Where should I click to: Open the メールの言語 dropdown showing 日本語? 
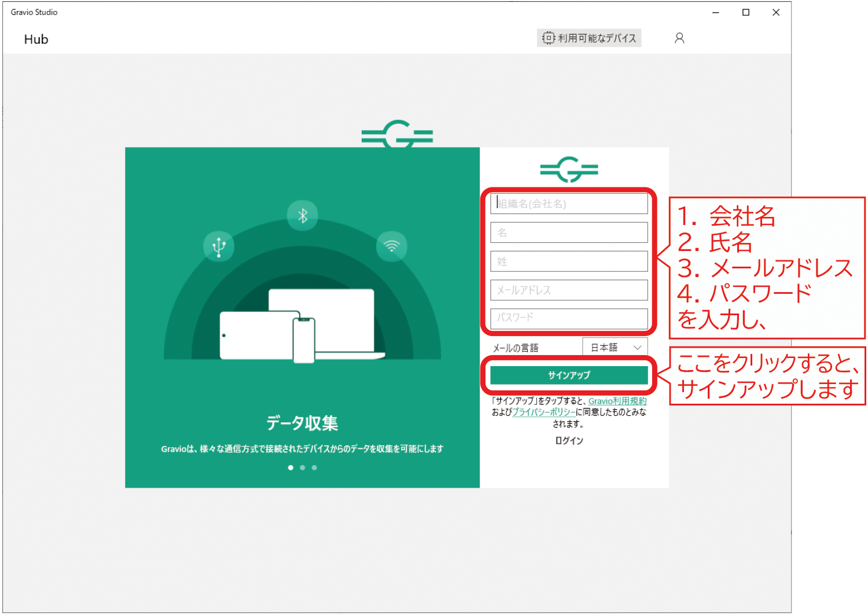coord(615,348)
